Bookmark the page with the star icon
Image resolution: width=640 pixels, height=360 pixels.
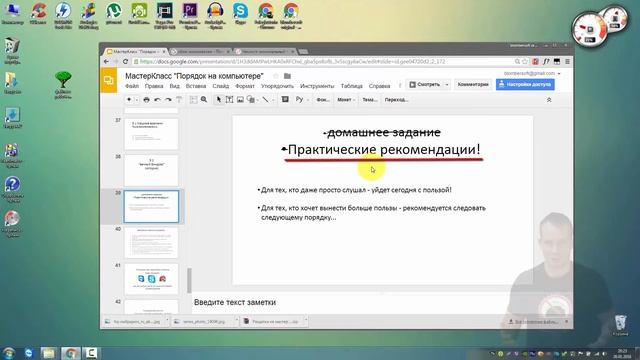point(525,62)
